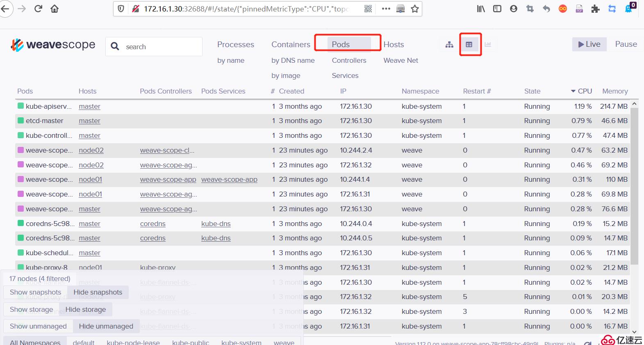Select Hide unmanaged option
The width and height of the screenshot is (644, 345).
(106, 326)
